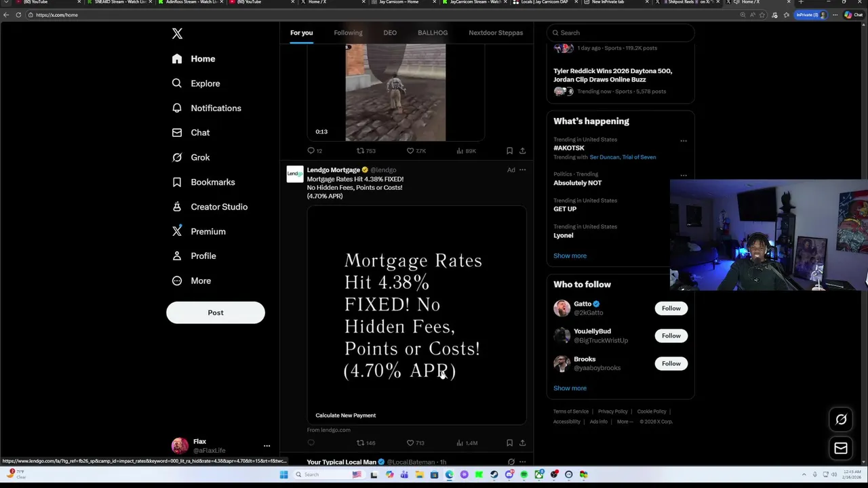Open the Absolutely NOT trend
868x488 pixels.
pyautogui.click(x=577, y=183)
